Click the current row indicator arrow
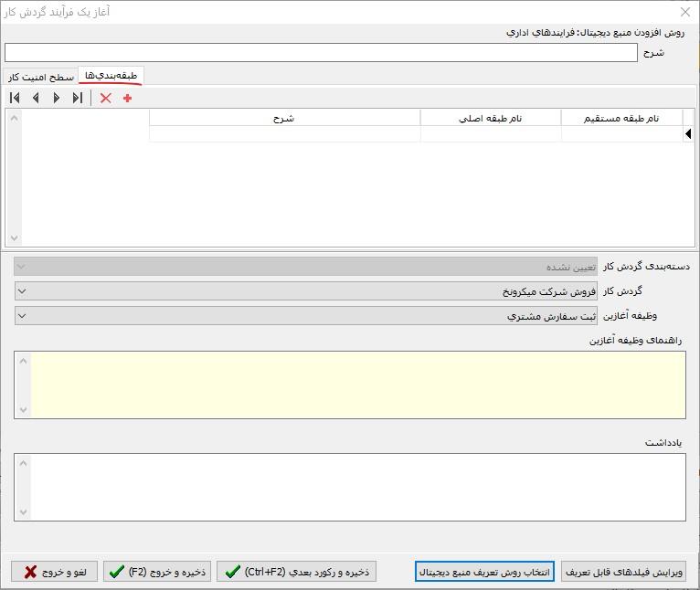The height and width of the screenshot is (590, 700). click(x=688, y=134)
